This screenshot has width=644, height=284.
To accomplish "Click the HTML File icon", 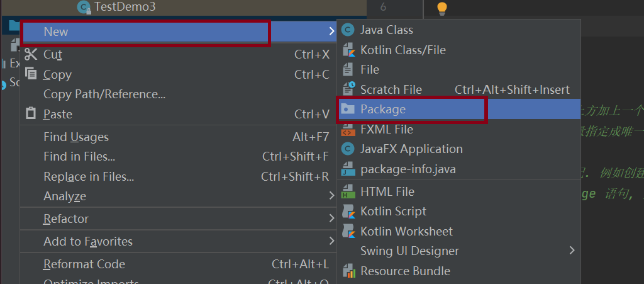I will click(x=348, y=191).
